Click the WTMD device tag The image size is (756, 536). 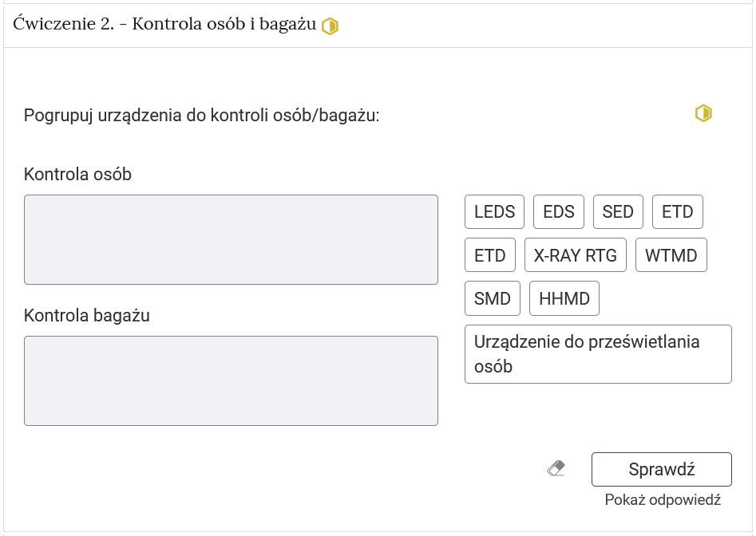671,254
